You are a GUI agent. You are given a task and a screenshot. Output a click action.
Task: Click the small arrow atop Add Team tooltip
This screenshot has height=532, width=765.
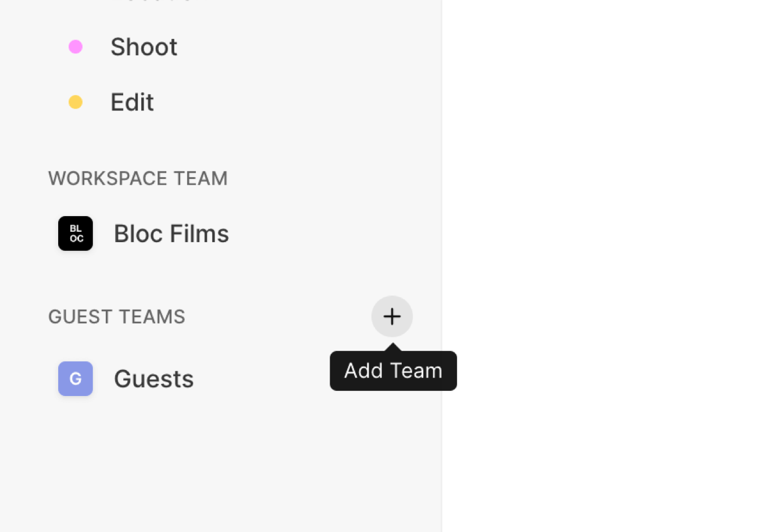393,347
